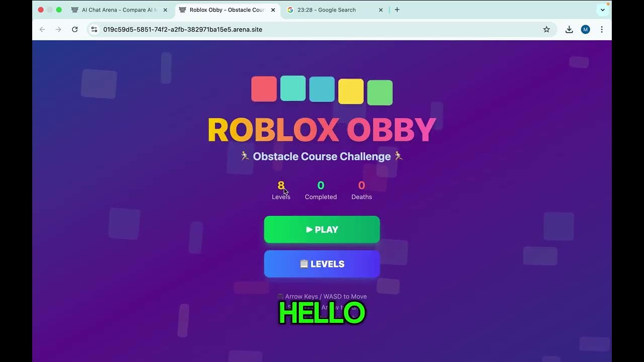Open the Chrome profile avatar M
The image size is (644, 362).
tap(585, 30)
